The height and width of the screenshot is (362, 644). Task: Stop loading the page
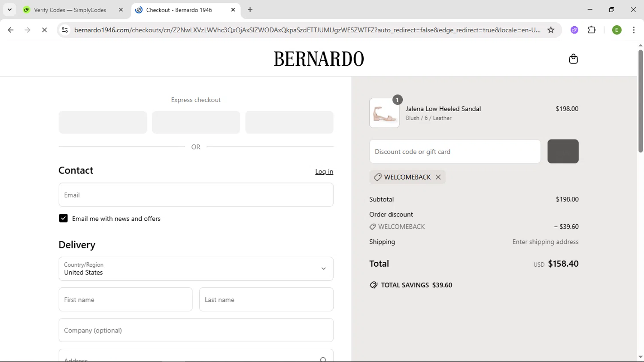click(44, 30)
